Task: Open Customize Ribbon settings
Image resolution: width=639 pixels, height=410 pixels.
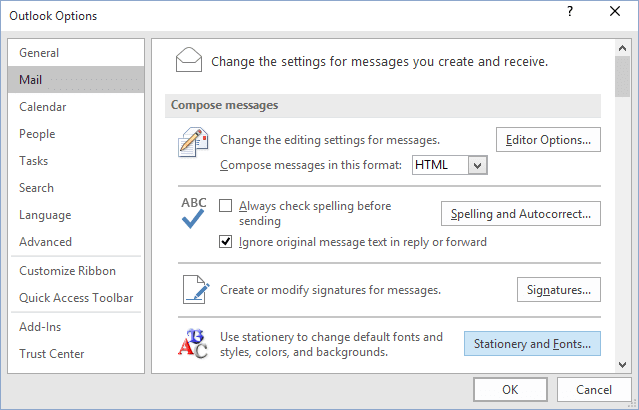Action: [x=76, y=271]
